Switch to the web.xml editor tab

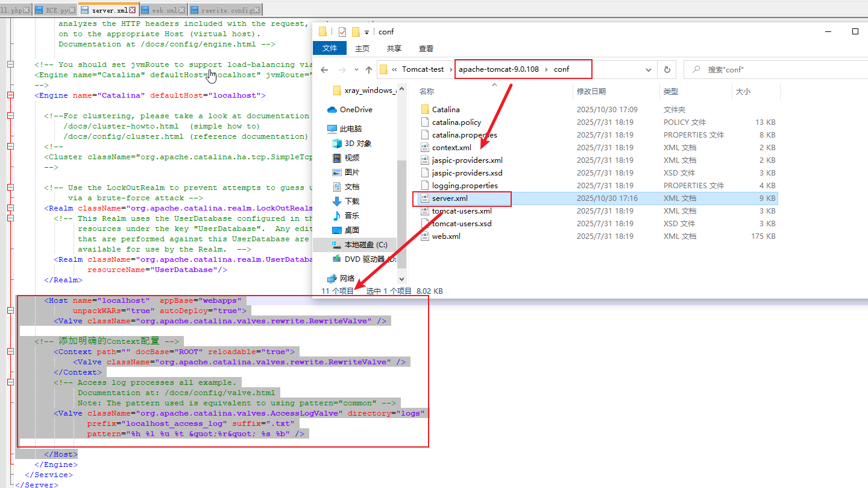[x=164, y=9]
